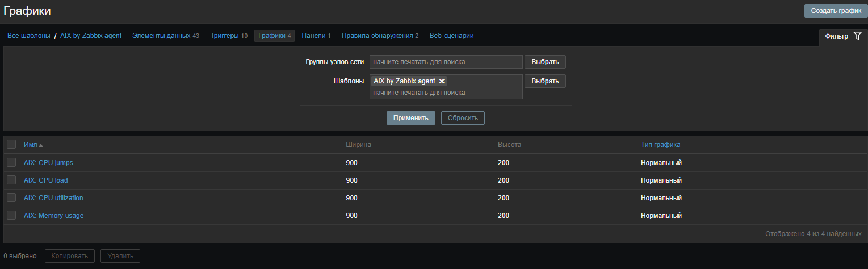Select the AIX: CPU load row checkbox
The image size is (868, 269).
(11, 180)
